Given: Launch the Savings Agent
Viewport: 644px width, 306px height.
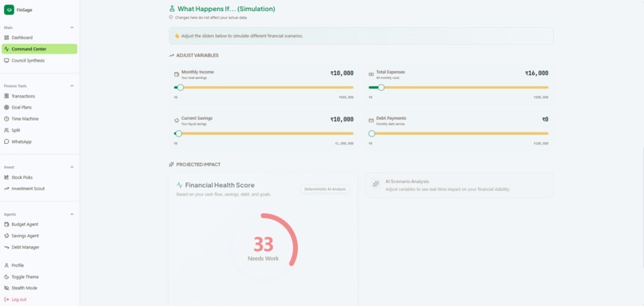Looking at the screenshot, I should click(39, 236).
